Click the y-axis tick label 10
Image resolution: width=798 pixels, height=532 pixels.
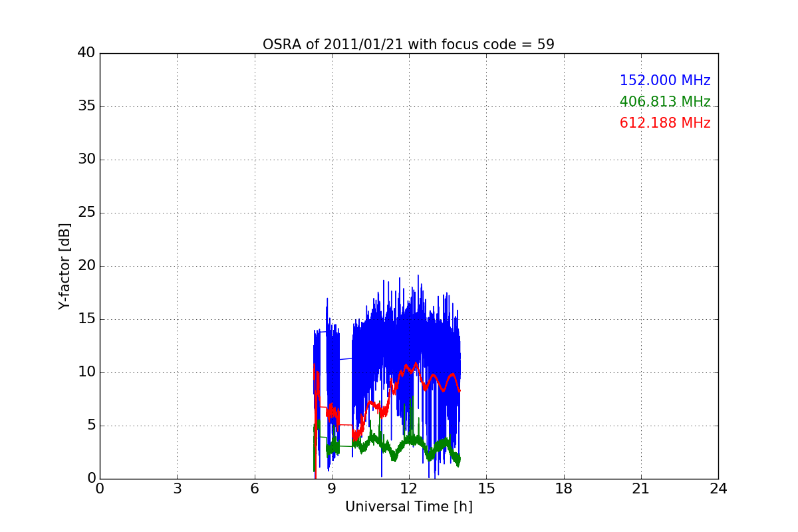pyautogui.click(x=86, y=372)
